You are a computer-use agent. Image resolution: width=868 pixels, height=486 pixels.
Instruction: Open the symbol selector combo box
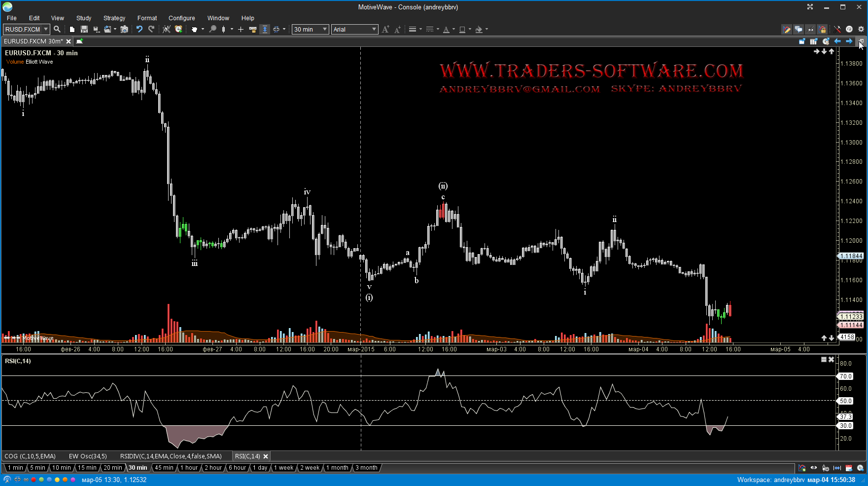(26, 29)
